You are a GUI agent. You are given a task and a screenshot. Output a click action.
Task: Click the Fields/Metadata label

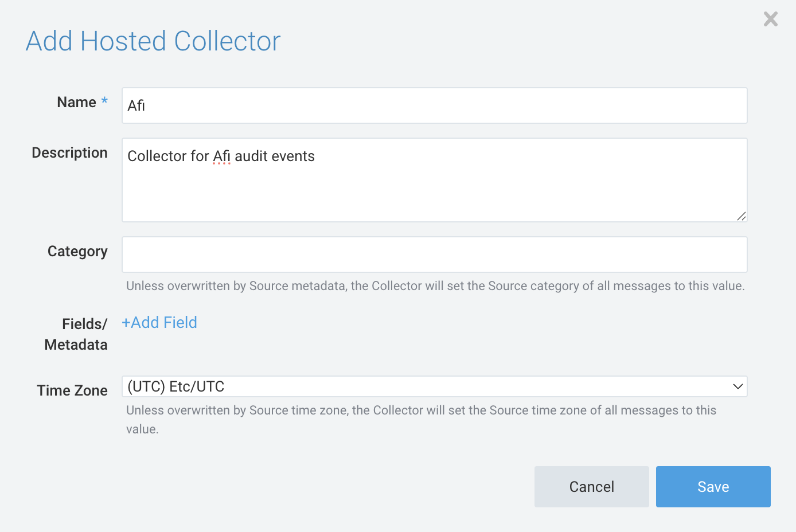(x=76, y=334)
